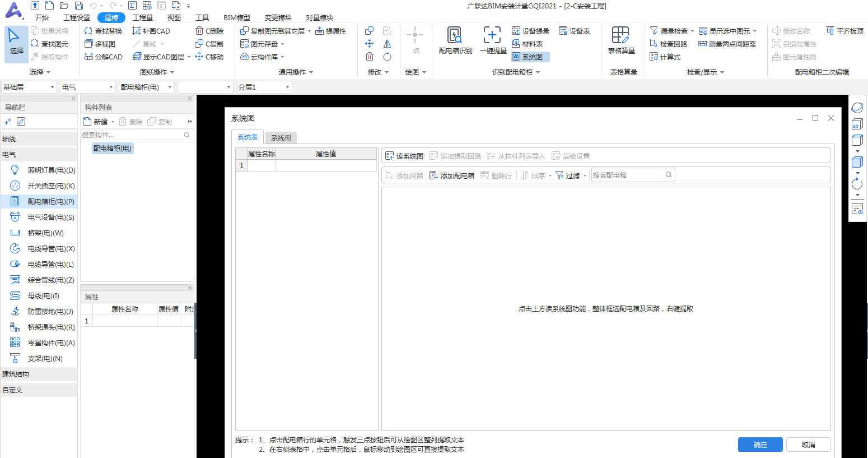This screenshot has width=868, height=458.
Task: Click 测量两点间距离 tool
Action: pos(727,44)
